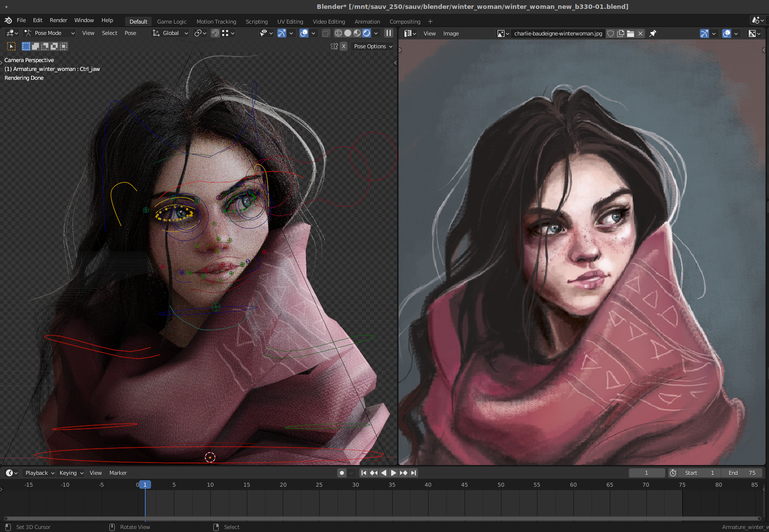
Task: Switch to the Motion Tracking workspace tab
Action: click(216, 22)
